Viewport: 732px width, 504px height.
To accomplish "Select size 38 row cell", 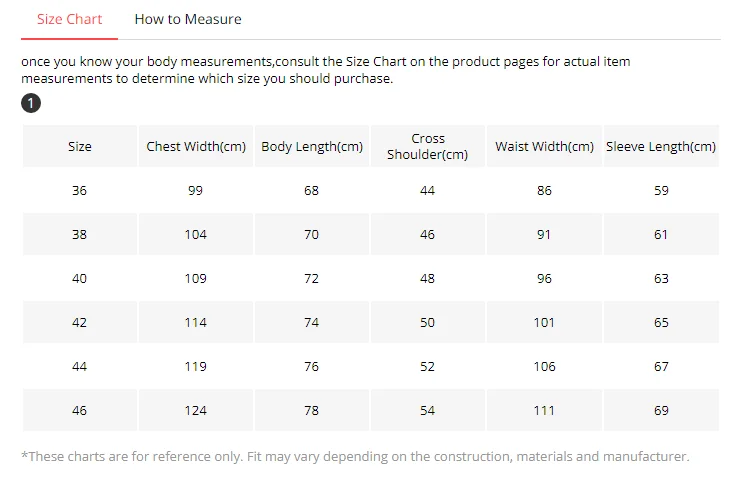I will (80, 234).
